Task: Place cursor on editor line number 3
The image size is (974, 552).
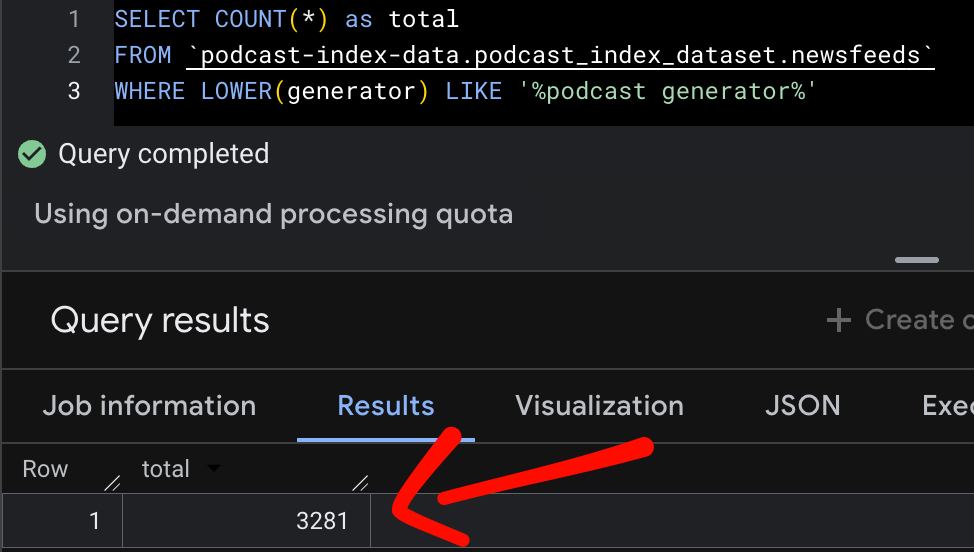Action: click(74, 91)
